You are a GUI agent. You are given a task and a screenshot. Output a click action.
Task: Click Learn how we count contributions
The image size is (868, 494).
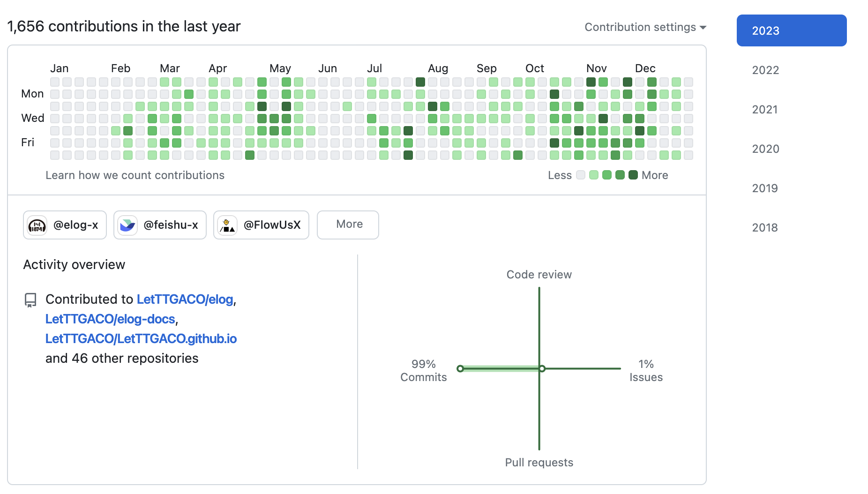(x=135, y=175)
